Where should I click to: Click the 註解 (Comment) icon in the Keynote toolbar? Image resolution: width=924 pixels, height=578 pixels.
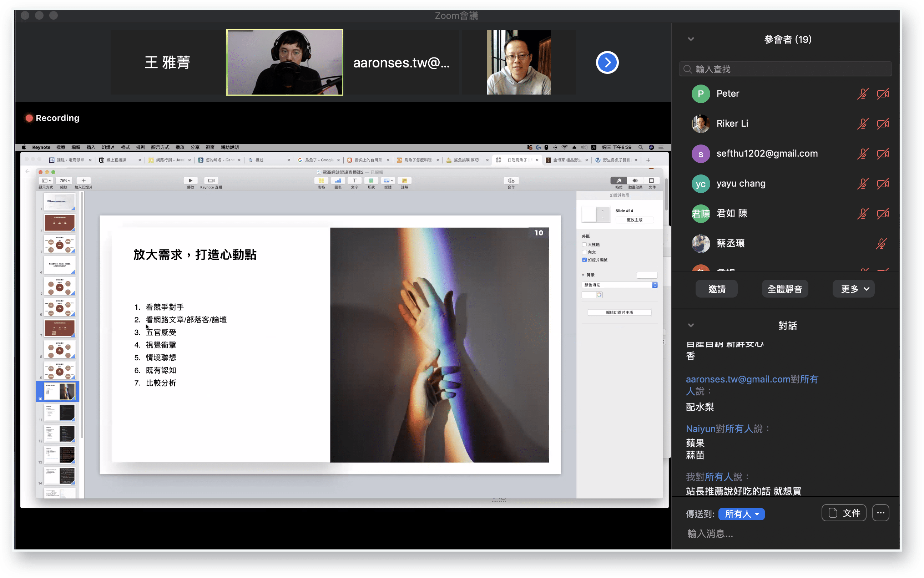(x=404, y=181)
